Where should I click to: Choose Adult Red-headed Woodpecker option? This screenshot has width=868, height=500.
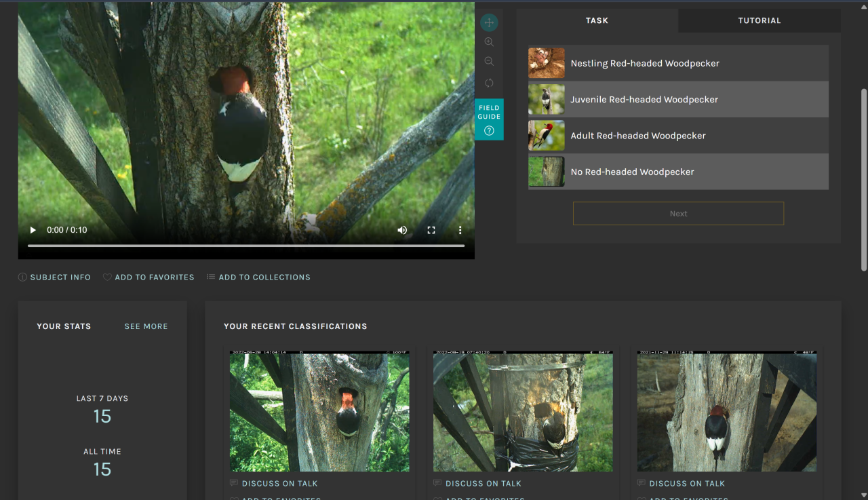(678, 136)
